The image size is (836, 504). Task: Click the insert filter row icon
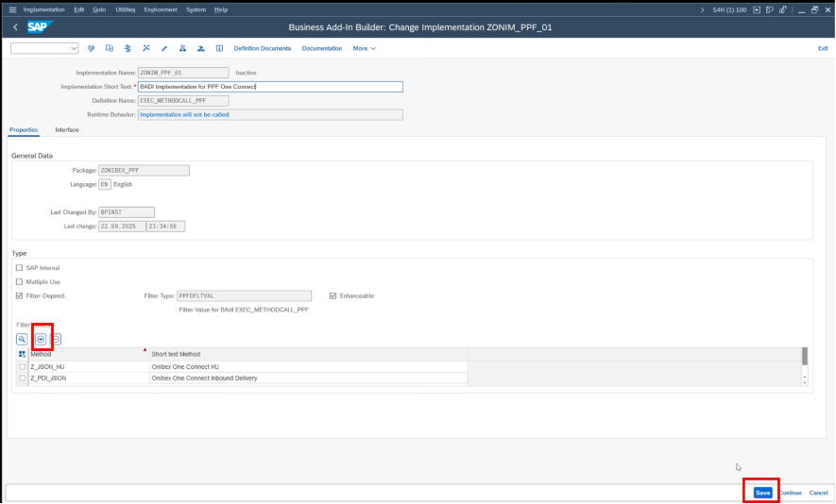point(41,338)
